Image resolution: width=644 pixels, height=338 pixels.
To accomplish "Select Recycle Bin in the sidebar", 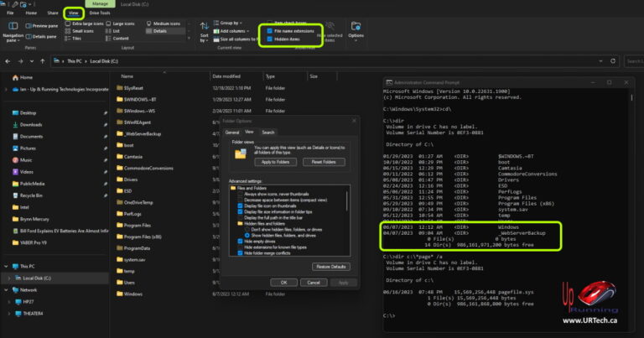I will click(x=33, y=195).
